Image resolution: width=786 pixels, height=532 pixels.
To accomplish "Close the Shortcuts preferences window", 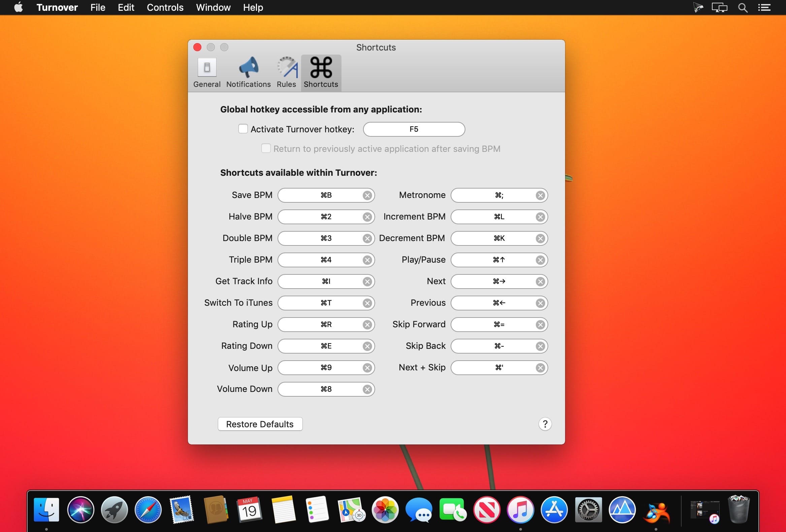I will (197, 47).
